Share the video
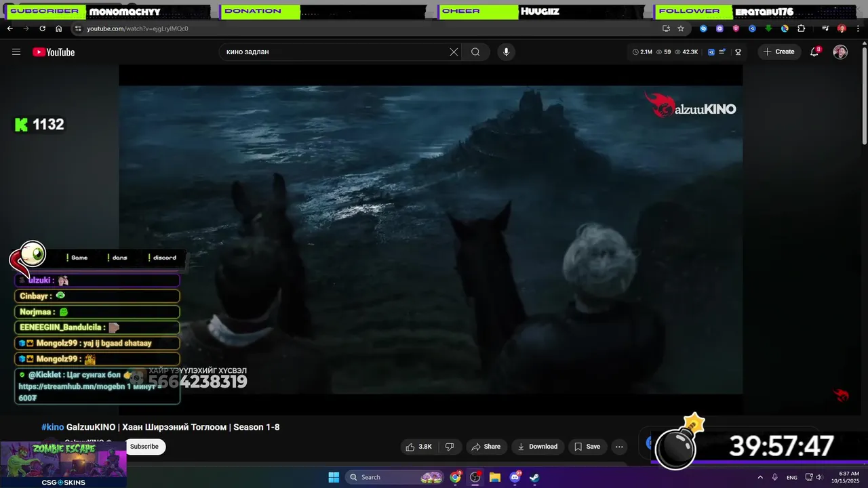 [x=486, y=447]
